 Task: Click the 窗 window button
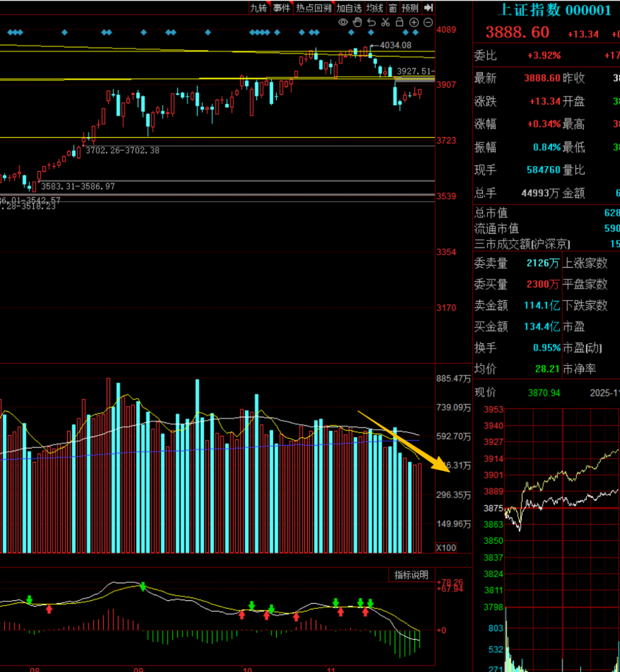(x=393, y=8)
